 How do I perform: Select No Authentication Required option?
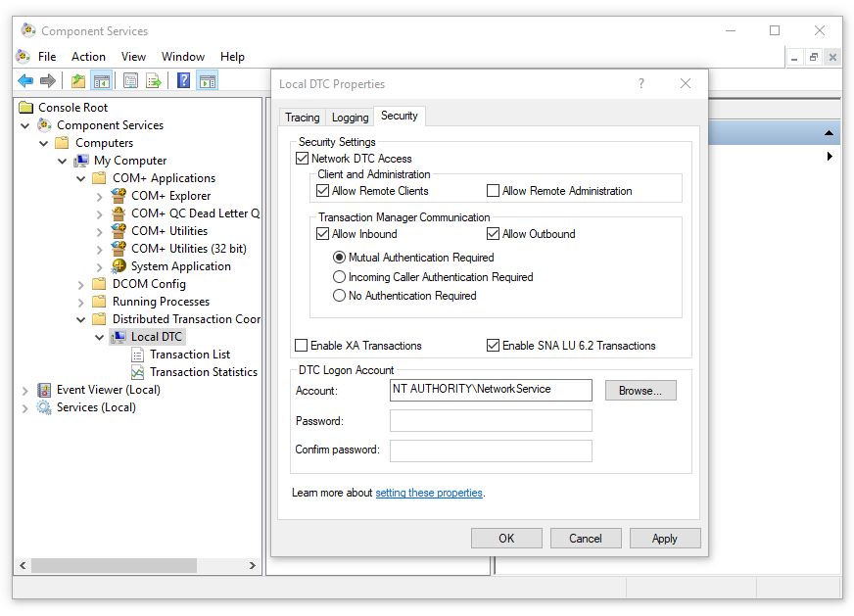tap(340, 296)
